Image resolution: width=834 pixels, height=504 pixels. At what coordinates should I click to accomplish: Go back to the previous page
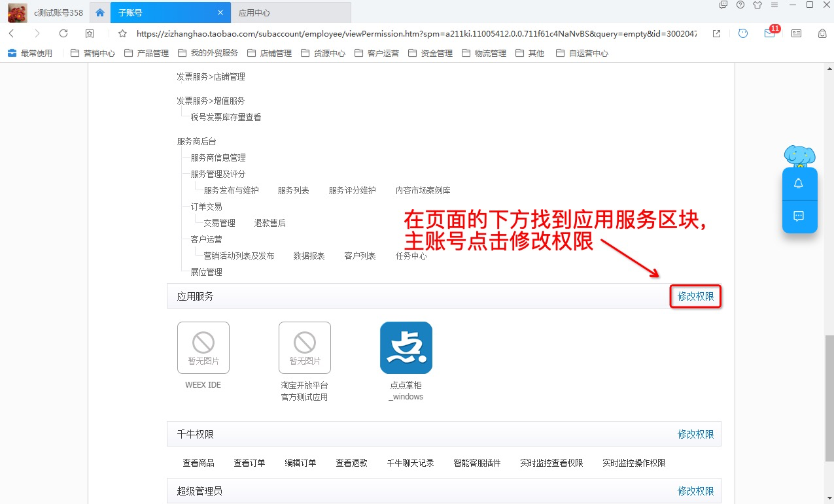pos(12,33)
